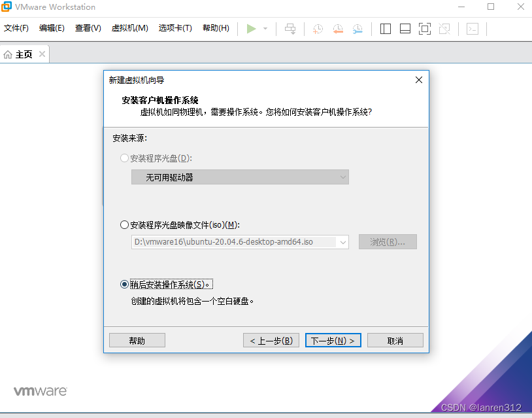
Task: Click the green power on play icon
Action: pyautogui.click(x=252, y=28)
